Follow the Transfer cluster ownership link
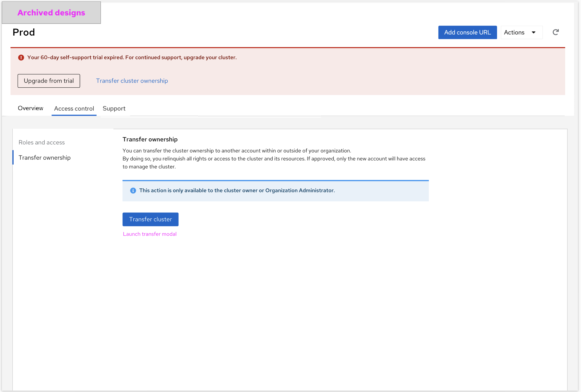The height and width of the screenshot is (392, 581). click(132, 81)
